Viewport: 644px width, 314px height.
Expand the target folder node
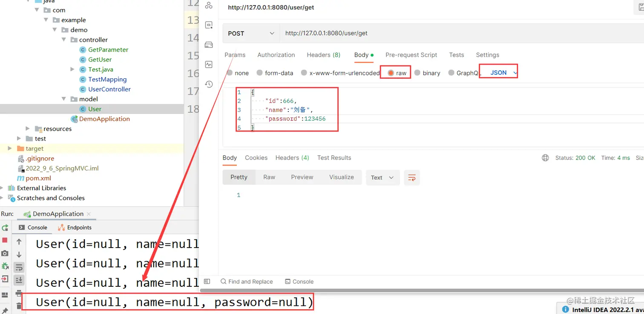coord(10,148)
